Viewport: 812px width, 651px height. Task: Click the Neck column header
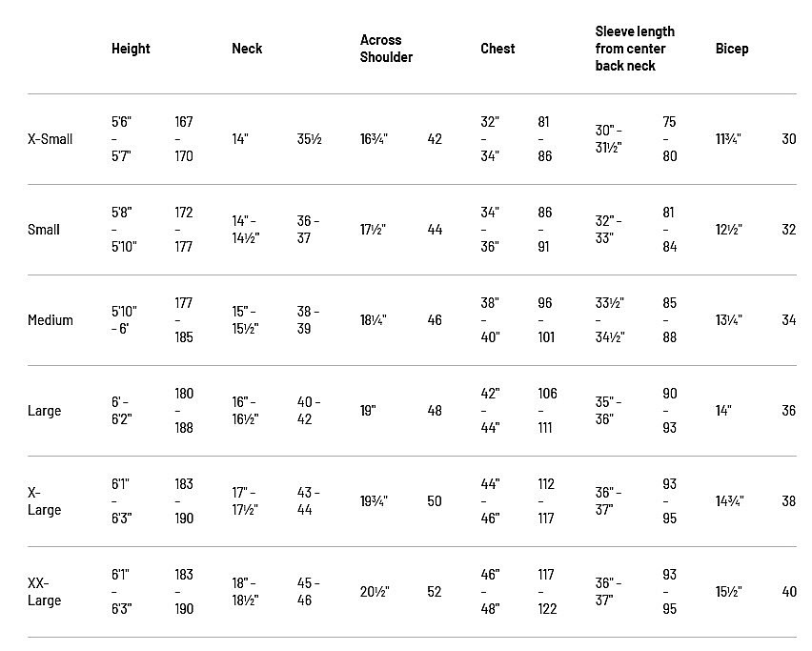pos(247,49)
